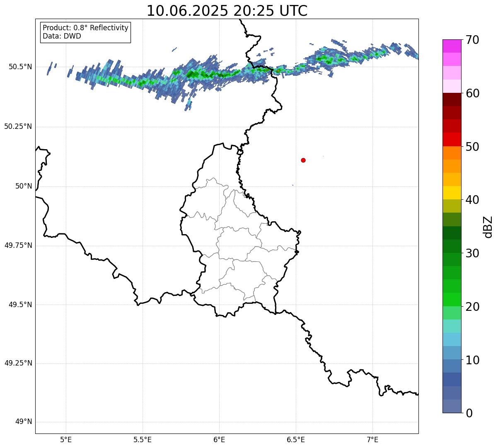Screen dimensions: 498x448
Task: Click the bottom grey-blue colorbar segment at 0
Action: coord(452,406)
